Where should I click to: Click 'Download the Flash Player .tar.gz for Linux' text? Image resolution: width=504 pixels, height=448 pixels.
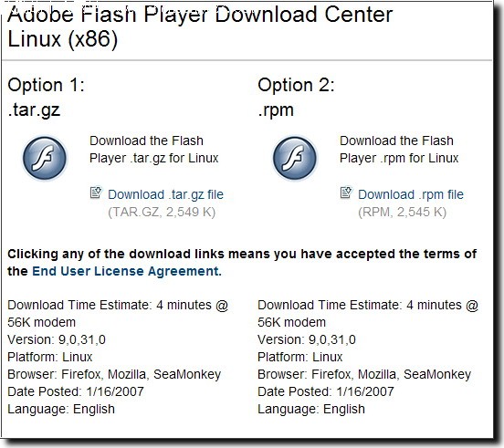[x=154, y=150]
